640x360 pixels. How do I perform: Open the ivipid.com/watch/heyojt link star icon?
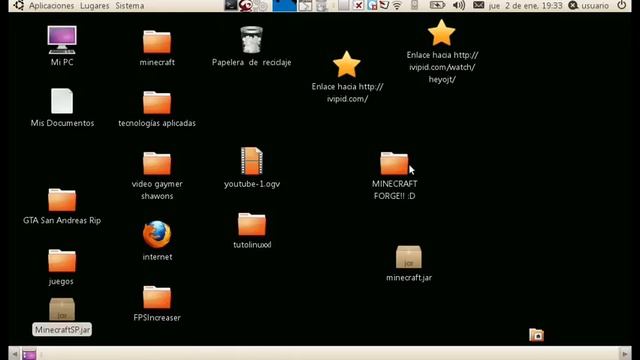coord(442,33)
